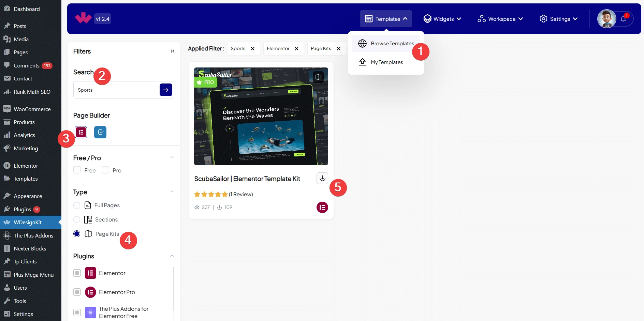Collapse the Type filter section
Image resolution: width=644 pixels, height=321 pixels.
coord(172,192)
